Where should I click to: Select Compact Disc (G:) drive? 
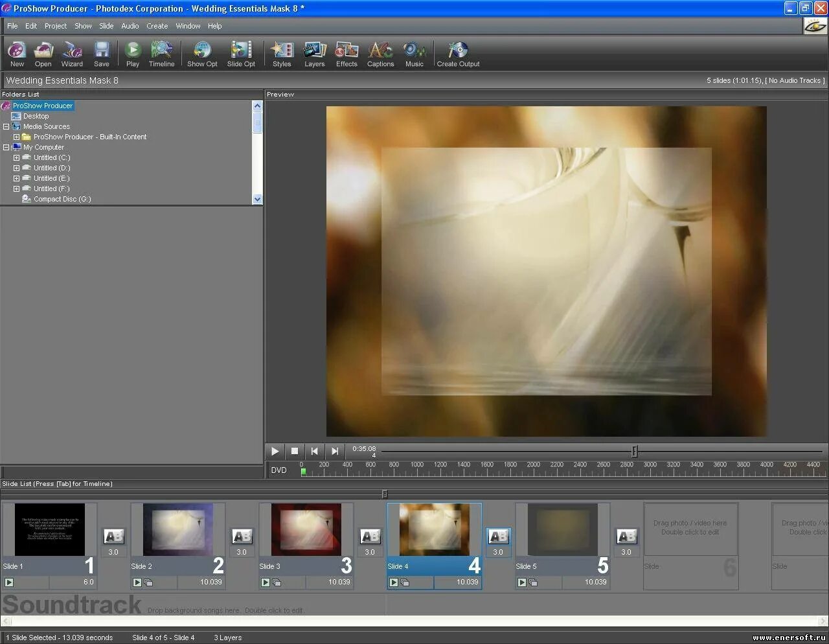(62, 199)
